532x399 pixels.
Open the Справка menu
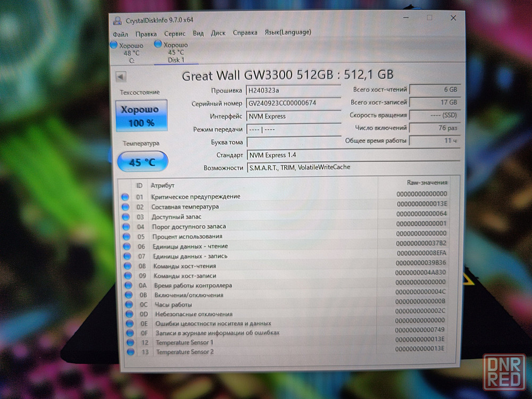point(245,32)
